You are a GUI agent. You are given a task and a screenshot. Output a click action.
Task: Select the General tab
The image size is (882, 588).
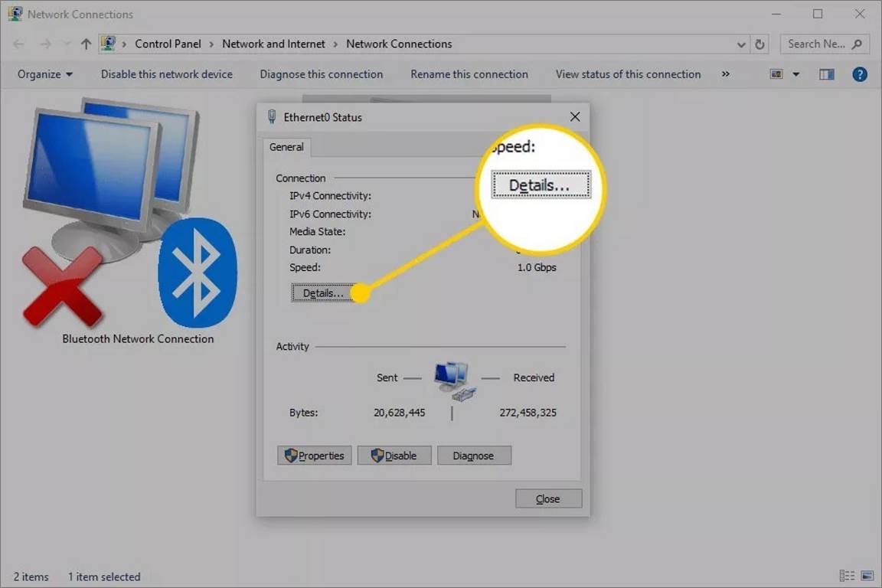coord(286,147)
